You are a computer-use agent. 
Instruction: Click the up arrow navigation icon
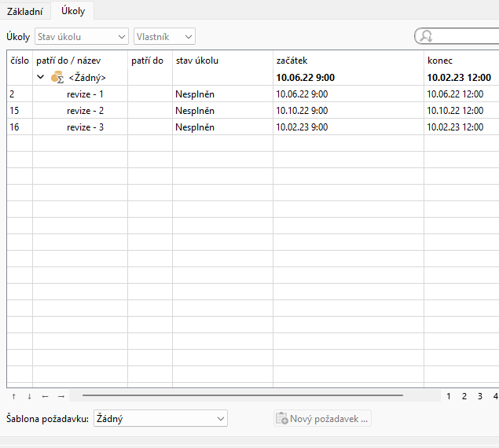tap(13, 396)
